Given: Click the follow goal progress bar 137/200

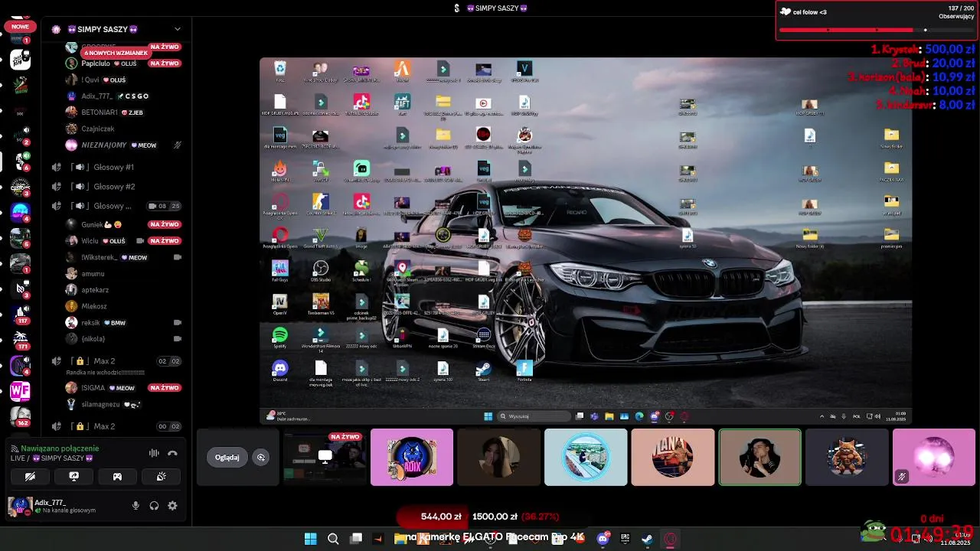Looking at the screenshot, I should [x=877, y=31].
